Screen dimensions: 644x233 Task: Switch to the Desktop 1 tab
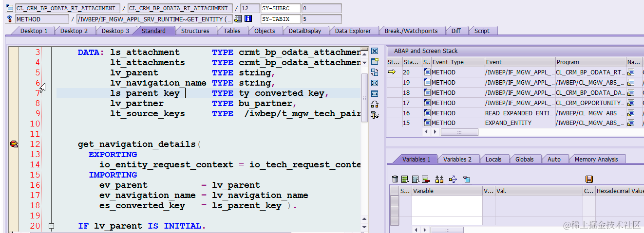[x=34, y=31]
